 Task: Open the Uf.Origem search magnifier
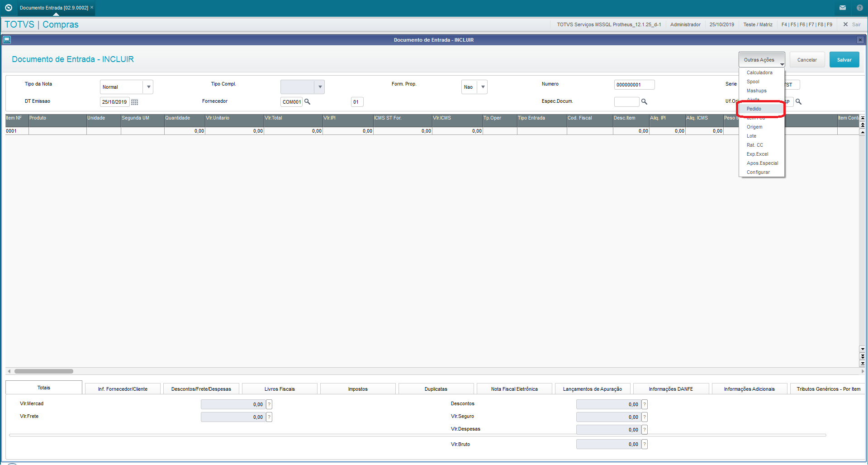coord(799,101)
